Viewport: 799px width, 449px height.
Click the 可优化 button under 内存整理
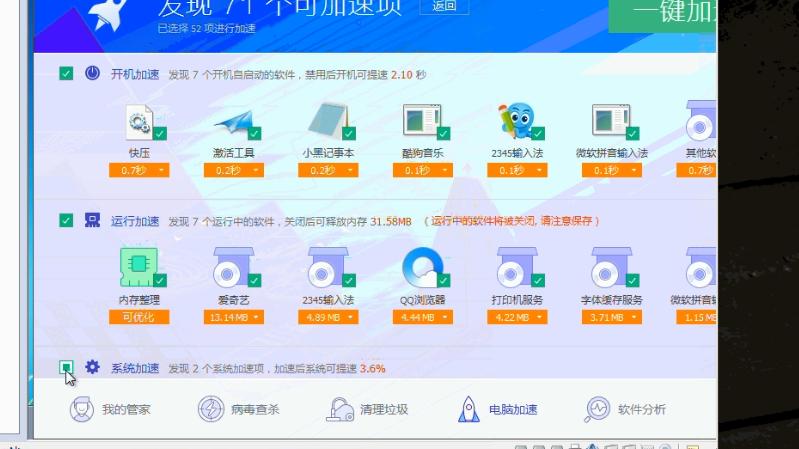(139, 317)
